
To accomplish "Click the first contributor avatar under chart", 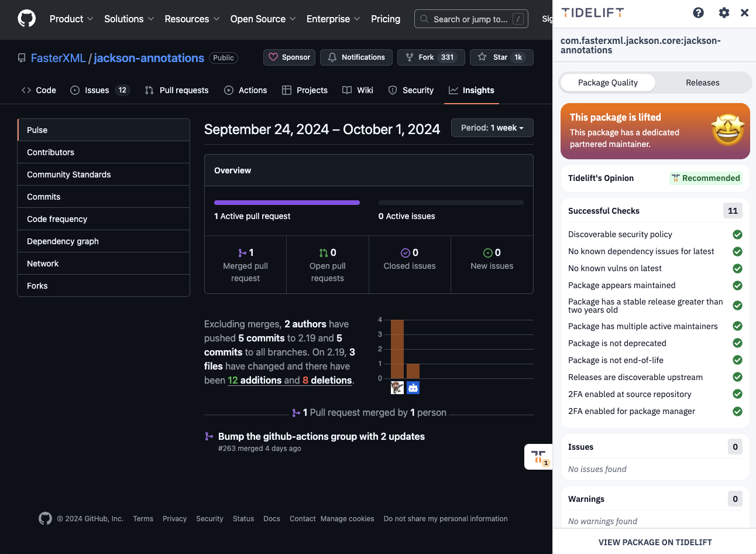I will [397, 387].
